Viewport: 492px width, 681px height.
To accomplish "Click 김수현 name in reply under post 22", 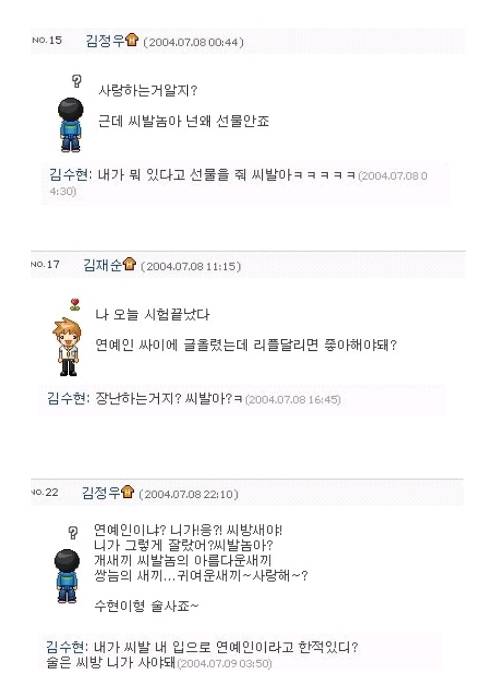I will tap(66, 647).
